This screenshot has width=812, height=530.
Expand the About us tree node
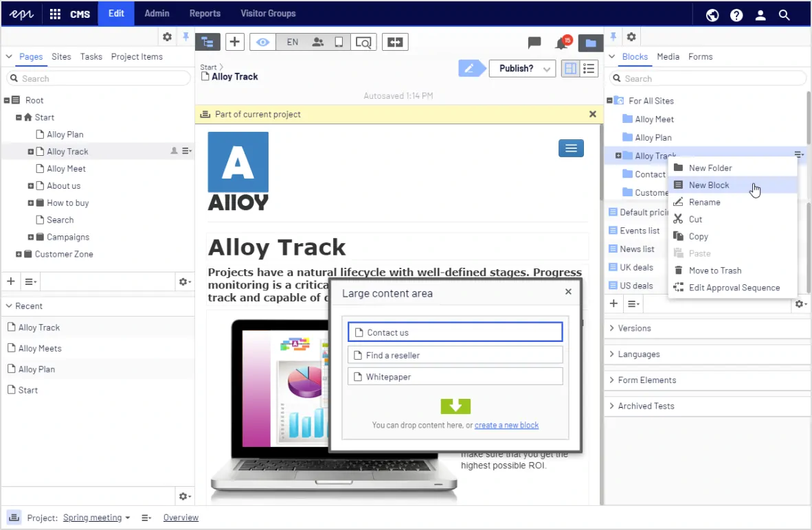30,186
